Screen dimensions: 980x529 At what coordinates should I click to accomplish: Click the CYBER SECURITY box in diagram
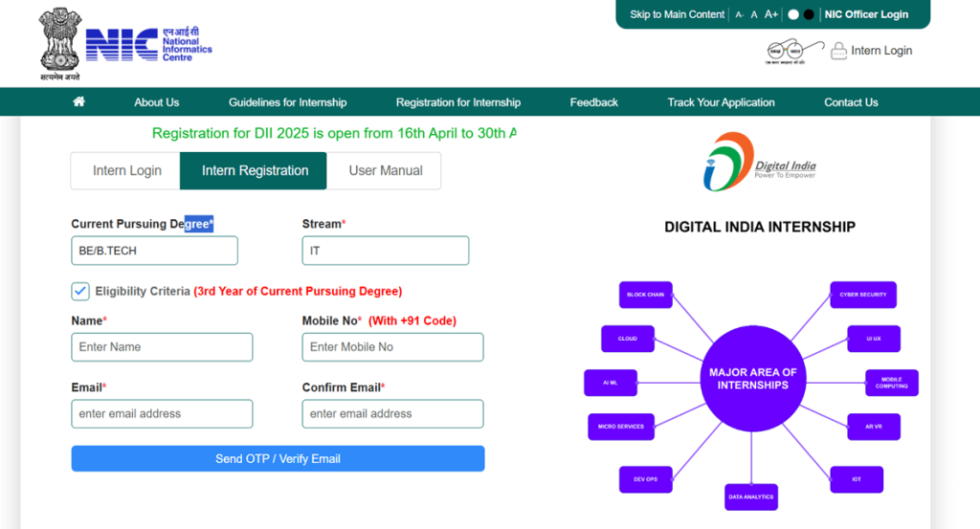863,295
